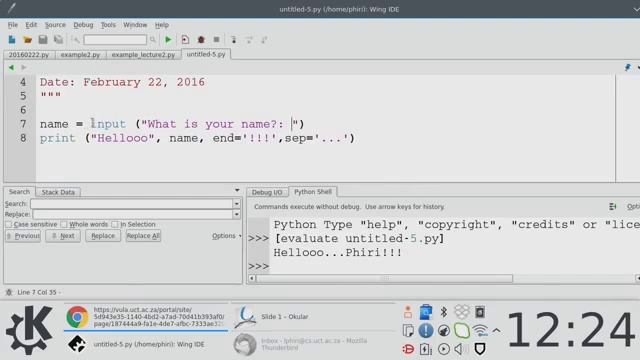Open the Source menu
Image resolution: width=640 pixels, height=360 pixels.
click(x=55, y=25)
